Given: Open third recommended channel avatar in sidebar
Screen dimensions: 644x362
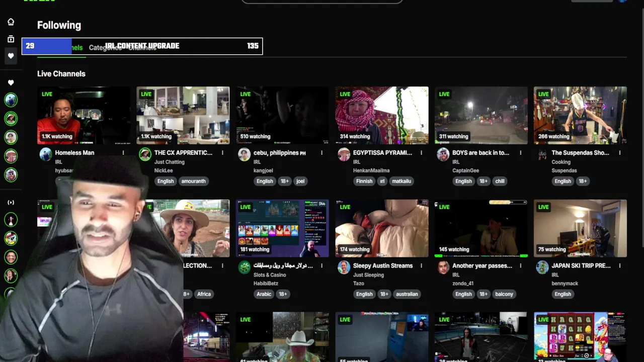Looking at the screenshot, I should [11, 257].
